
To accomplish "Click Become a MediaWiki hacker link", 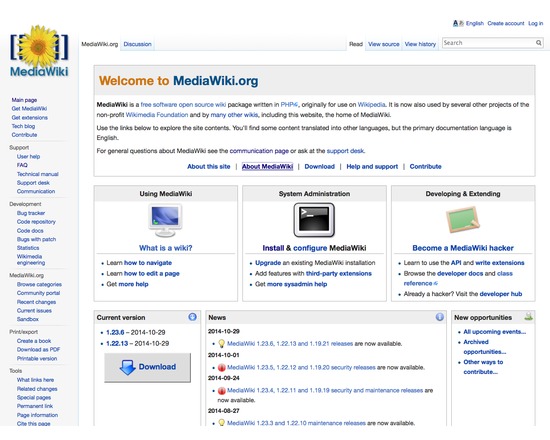I will click(463, 248).
